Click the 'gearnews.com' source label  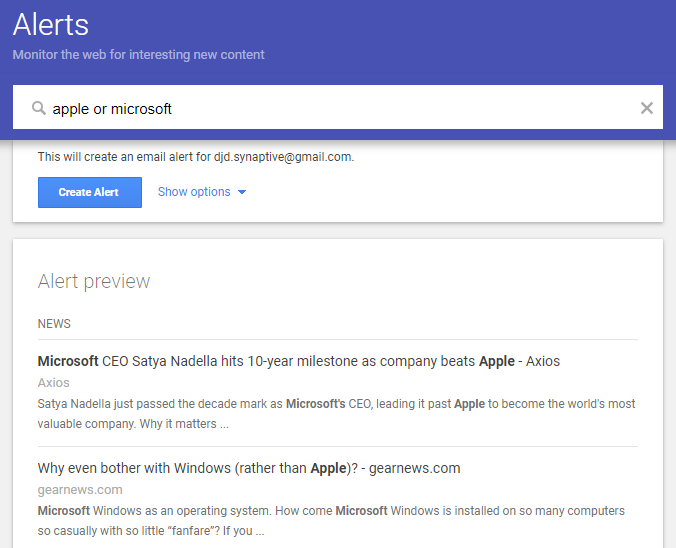(x=80, y=490)
